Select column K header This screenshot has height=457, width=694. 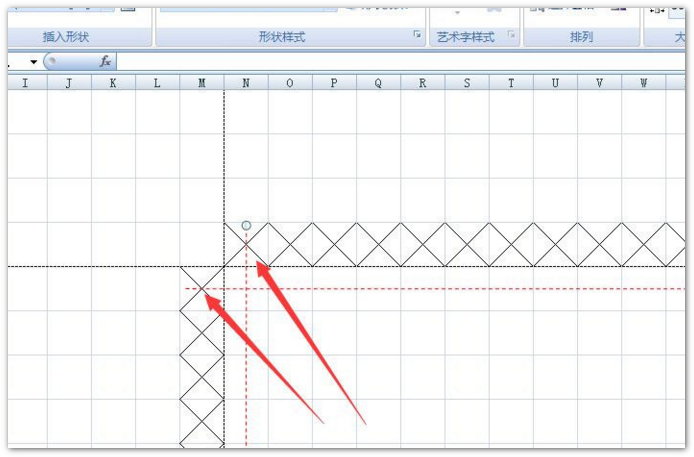pos(113,83)
